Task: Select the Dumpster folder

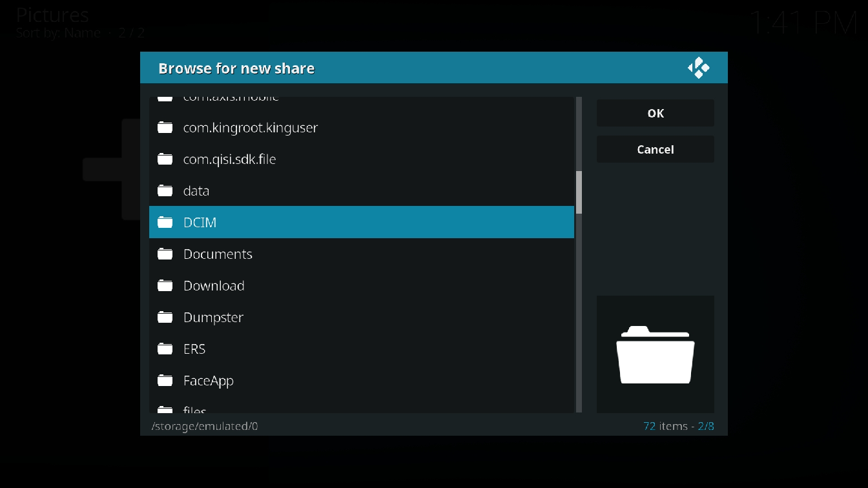Action: coord(362,317)
